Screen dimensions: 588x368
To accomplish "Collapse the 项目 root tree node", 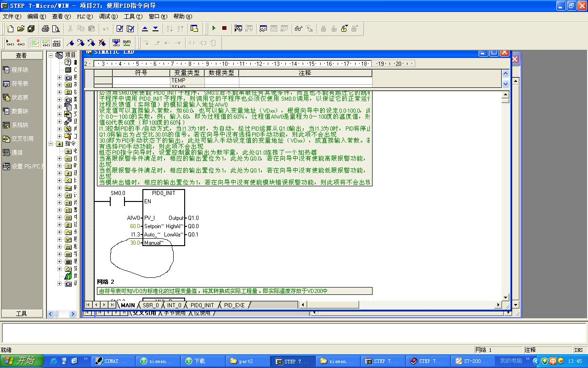I will tap(51, 55).
